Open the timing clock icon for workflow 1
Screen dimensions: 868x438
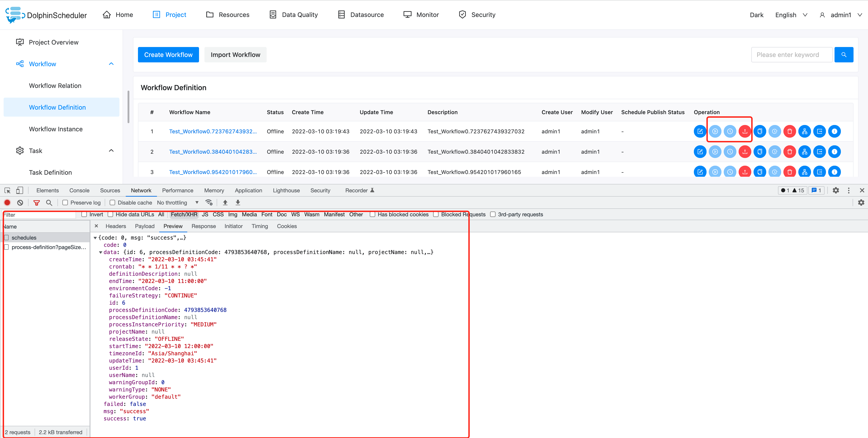pyautogui.click(x=730, y=131)
